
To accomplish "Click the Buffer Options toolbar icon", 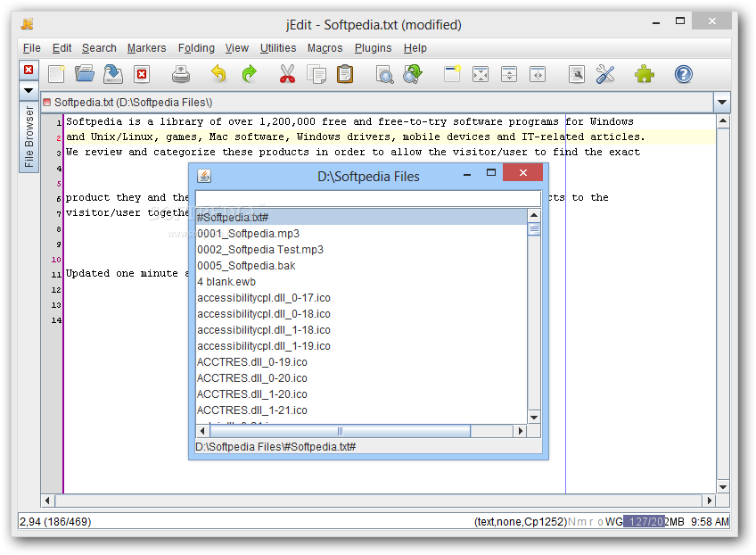I will pyautogui.click(x=577, y=74).
